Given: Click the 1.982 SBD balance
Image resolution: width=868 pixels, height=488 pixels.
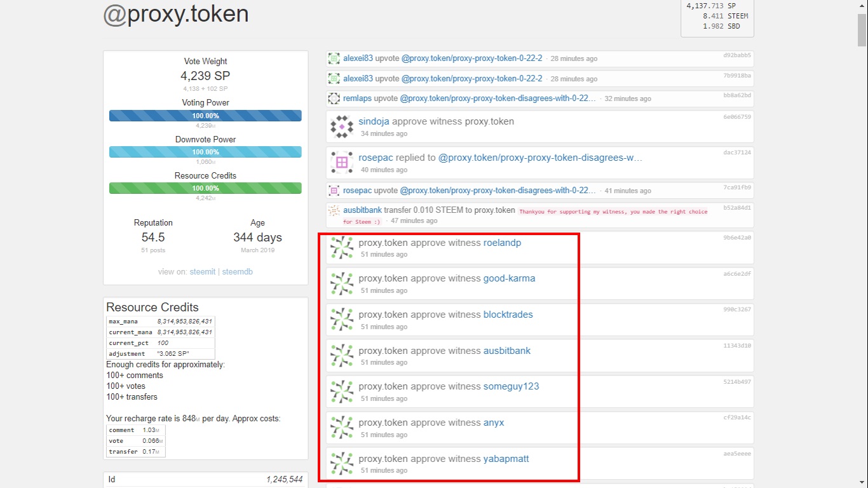Looking at the screenshot, I should click(x=721, y=27).
